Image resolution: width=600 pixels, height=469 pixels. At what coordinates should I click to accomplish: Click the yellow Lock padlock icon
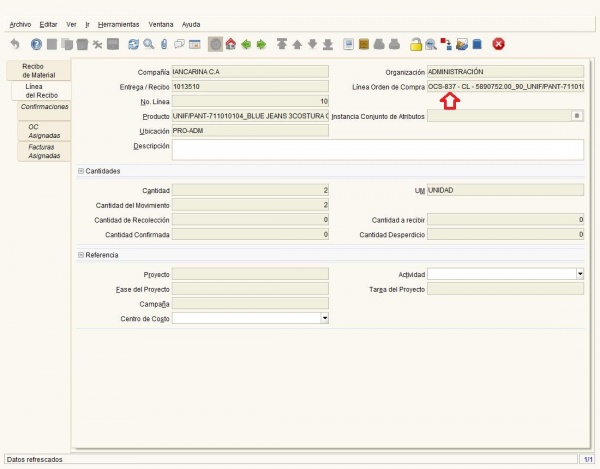tap(416, 44)
